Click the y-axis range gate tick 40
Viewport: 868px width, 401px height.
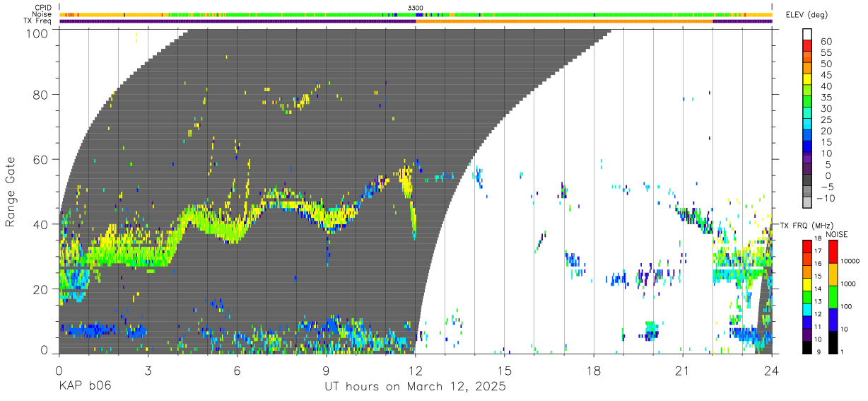pos(42,223)
